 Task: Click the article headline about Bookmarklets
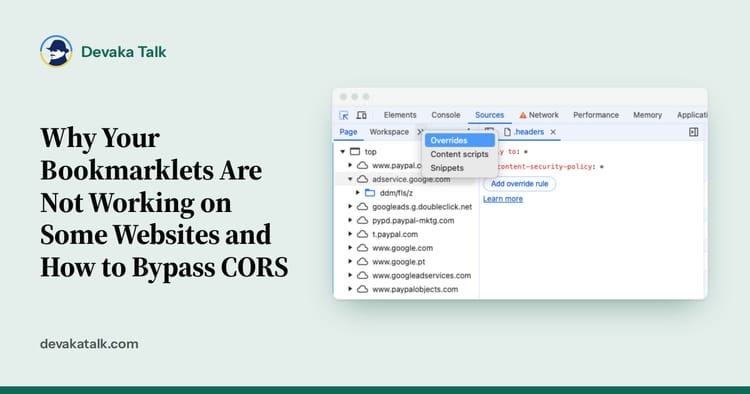tap(165, 202)
